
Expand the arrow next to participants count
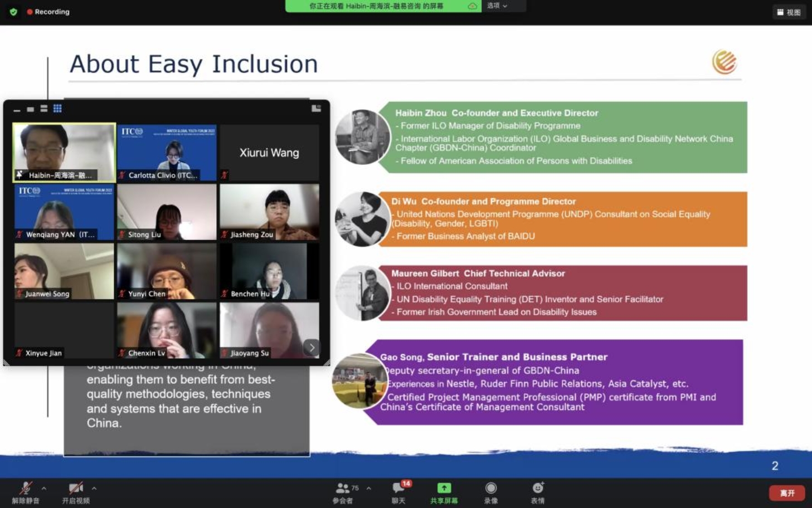click(x=369, y=489)
